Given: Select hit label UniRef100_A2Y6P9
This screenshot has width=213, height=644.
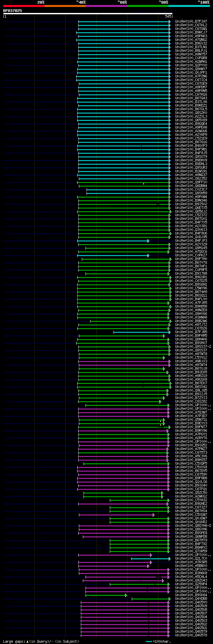Looking at the screenshot, I should click(191, 135).
